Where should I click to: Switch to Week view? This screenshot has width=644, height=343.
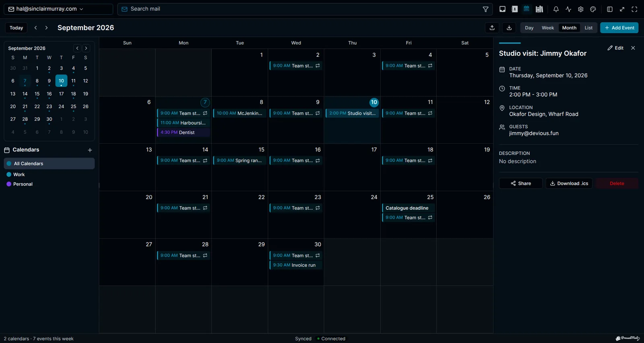pos(548,28)
